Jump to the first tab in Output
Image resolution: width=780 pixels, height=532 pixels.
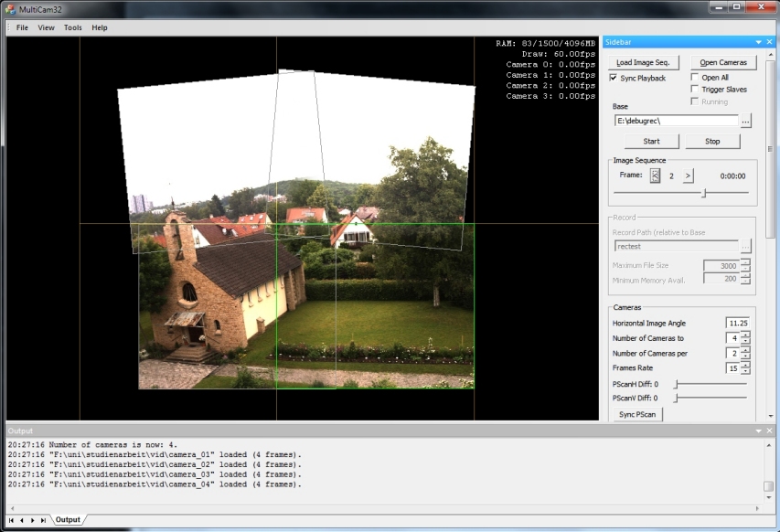pos(11,520)
